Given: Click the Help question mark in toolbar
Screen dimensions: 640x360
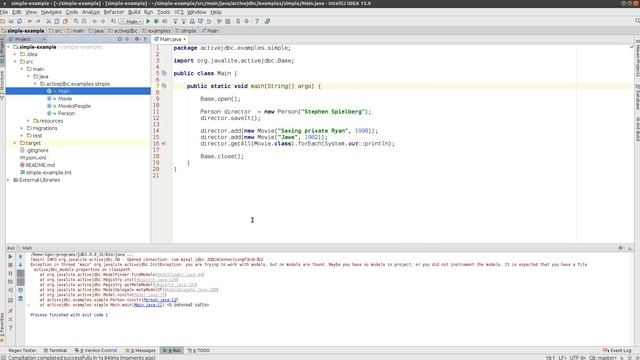Looking at the screenshot, I should 257,21.
